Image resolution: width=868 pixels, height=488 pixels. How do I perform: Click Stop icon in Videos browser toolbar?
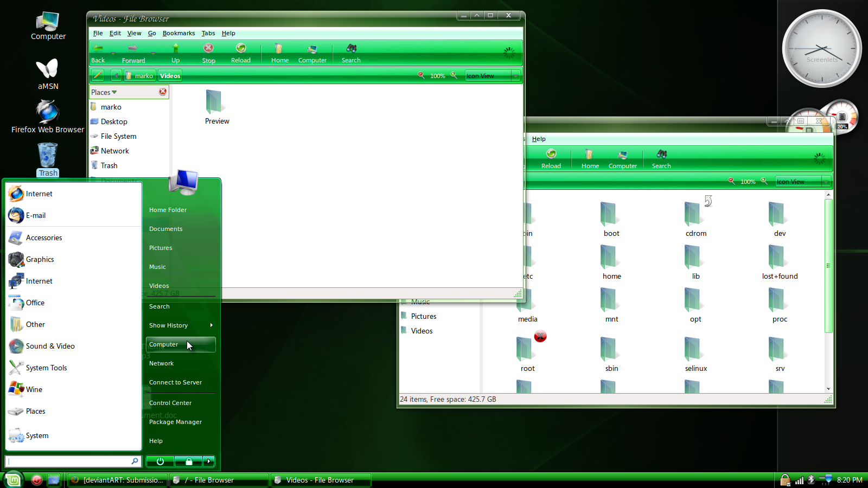(x=208, y=49)
